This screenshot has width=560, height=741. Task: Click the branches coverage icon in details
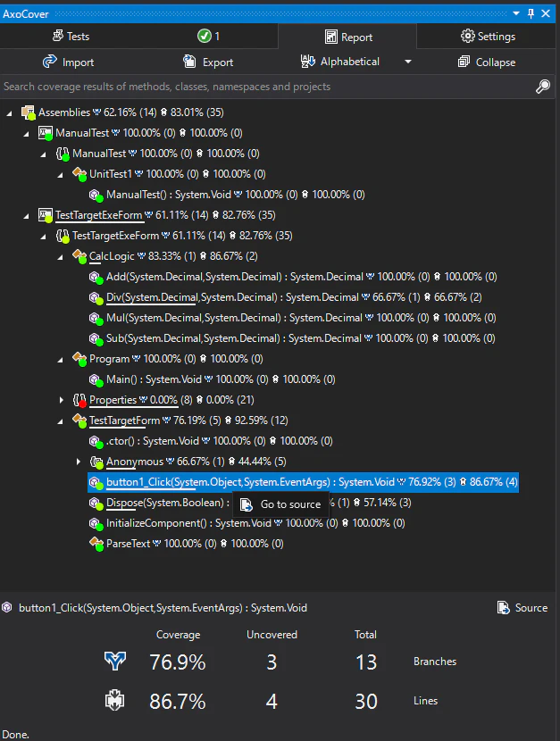tap(115, 662)
